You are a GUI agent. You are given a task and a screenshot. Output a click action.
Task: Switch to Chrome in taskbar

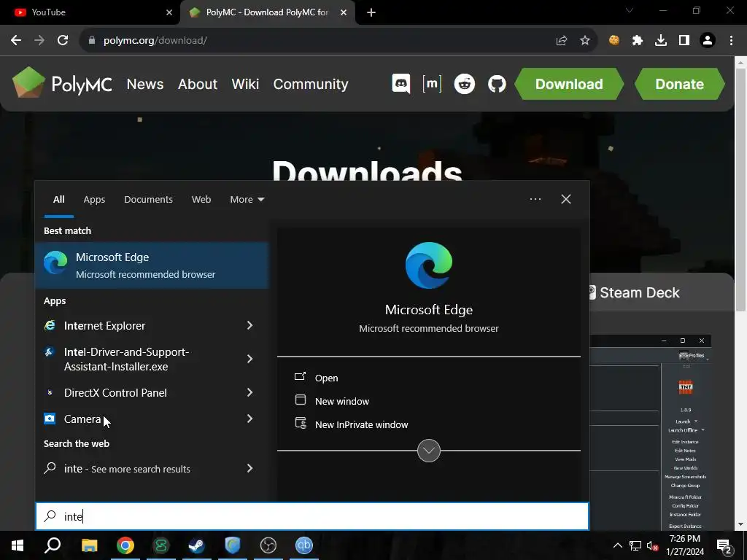(x=125, y=545)
